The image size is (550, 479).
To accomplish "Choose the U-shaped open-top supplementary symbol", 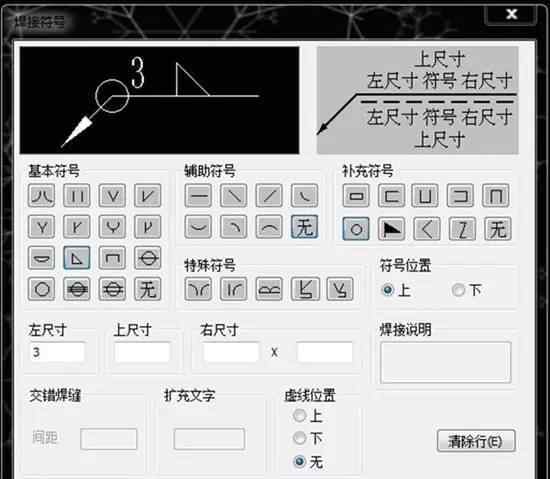I will 425,195.
